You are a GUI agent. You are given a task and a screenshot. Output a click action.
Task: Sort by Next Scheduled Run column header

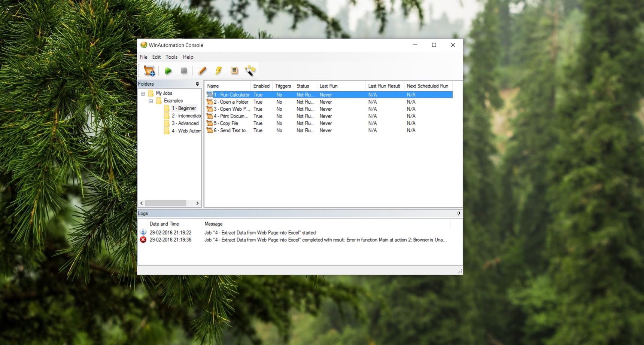[428, 86]
